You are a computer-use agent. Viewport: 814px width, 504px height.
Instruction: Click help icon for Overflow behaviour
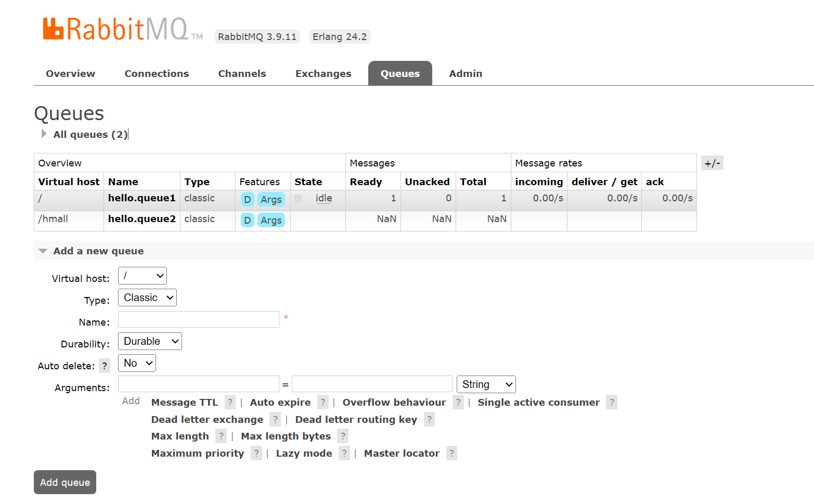458,402
